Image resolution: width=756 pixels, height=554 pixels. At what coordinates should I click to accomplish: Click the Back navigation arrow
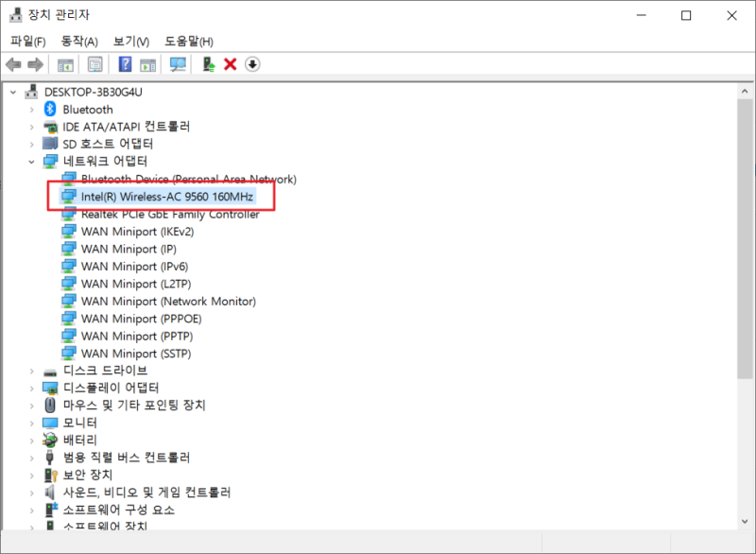pos(12,63)
